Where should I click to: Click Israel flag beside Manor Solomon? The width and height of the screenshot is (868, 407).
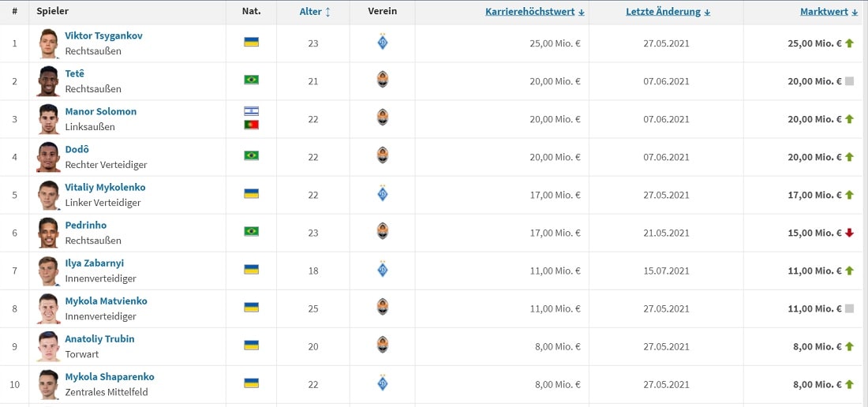point(252,111)
